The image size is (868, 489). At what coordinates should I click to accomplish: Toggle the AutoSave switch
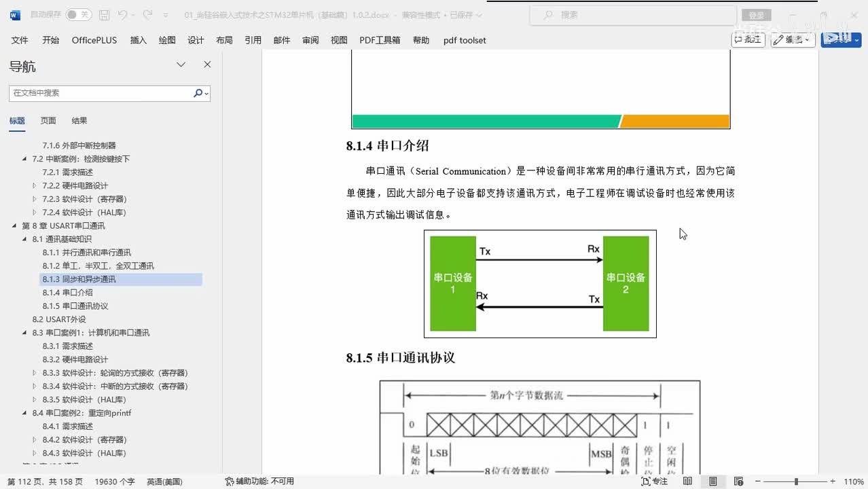[79, 14]
